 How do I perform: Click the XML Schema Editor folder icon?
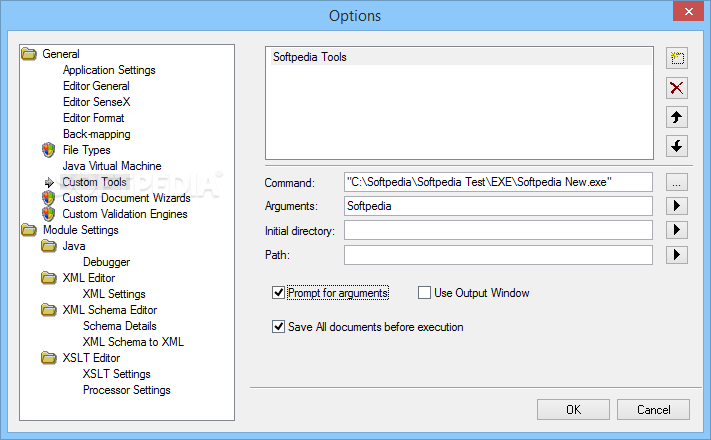click(49, 310)
